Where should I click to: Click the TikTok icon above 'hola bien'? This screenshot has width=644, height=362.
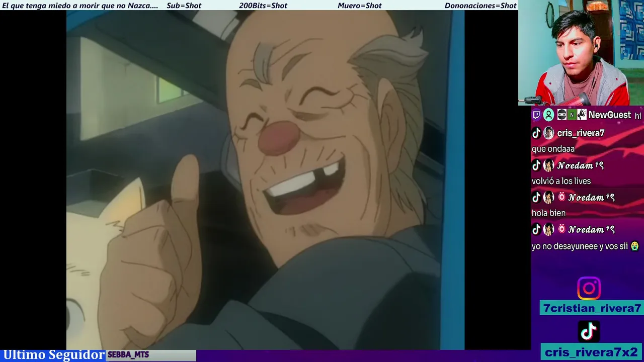coord(536,198)
